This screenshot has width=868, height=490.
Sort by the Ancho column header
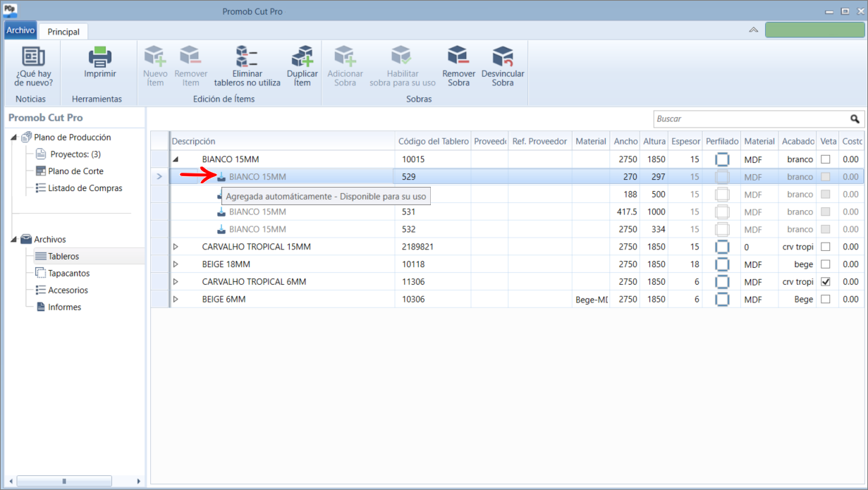tap(625, 141)
